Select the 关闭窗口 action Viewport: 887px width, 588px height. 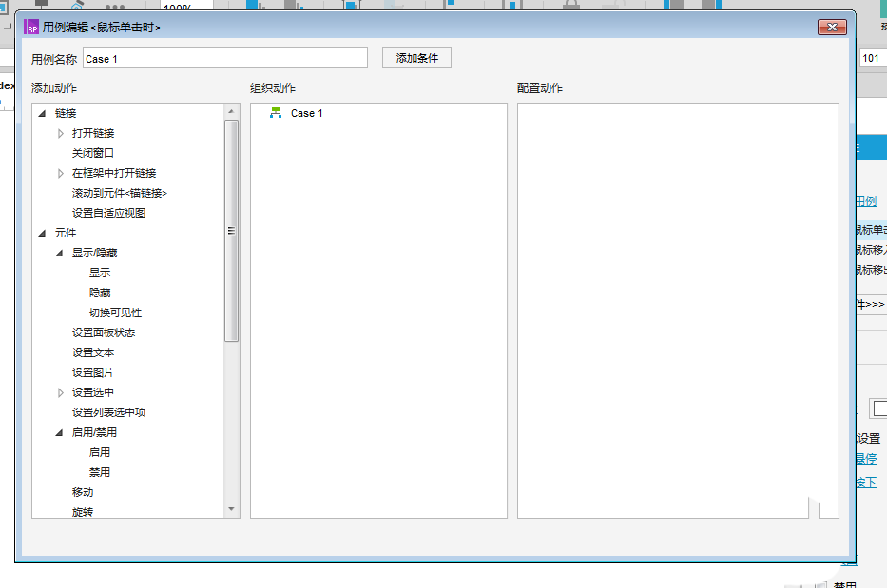pyautogui.click(x=93, y=153)
